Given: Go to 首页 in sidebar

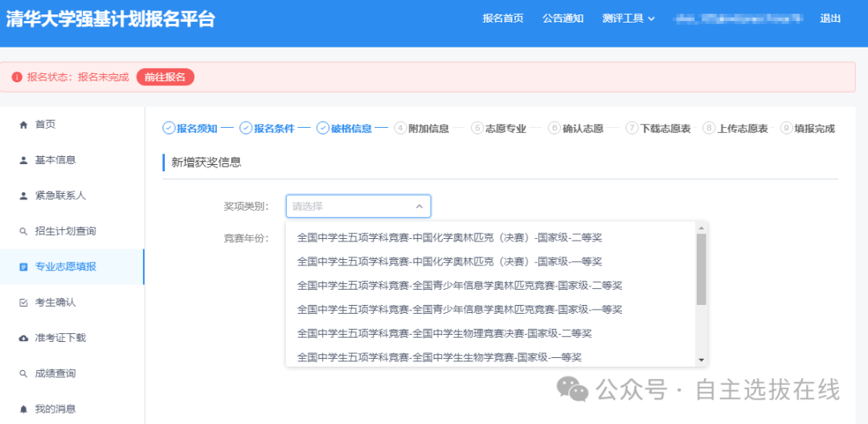Looking at the screenshot, I should click(72, 126).
